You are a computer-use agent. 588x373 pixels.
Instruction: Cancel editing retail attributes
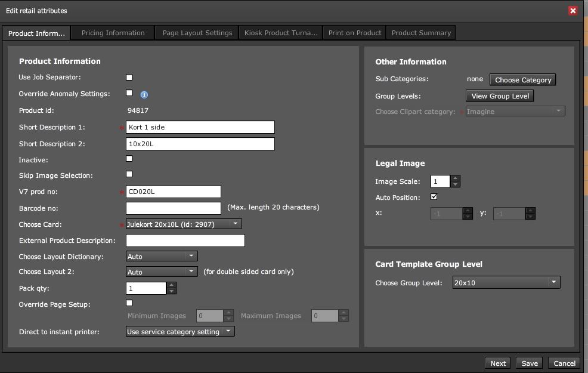564,363
